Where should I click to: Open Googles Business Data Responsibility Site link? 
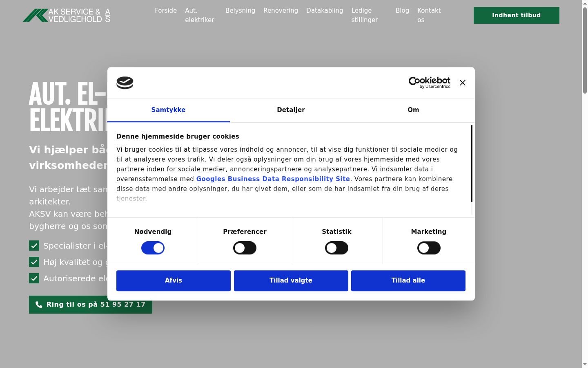273,179
